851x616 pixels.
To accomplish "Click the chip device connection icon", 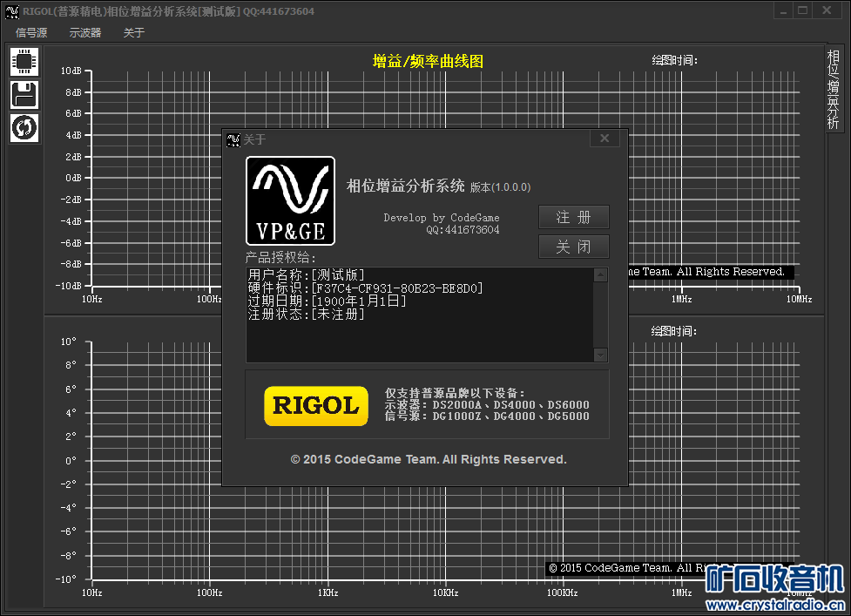I will [x=24, y=61].
